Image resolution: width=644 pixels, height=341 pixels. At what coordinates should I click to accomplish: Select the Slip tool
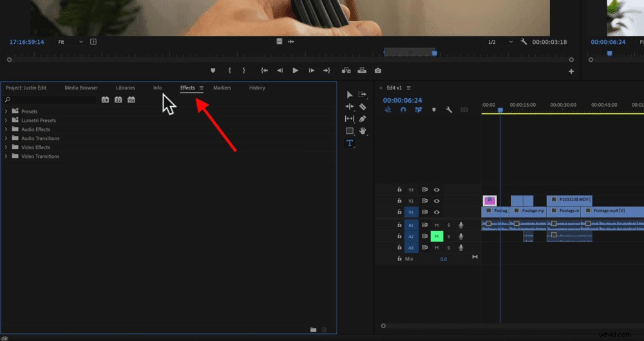350,118
